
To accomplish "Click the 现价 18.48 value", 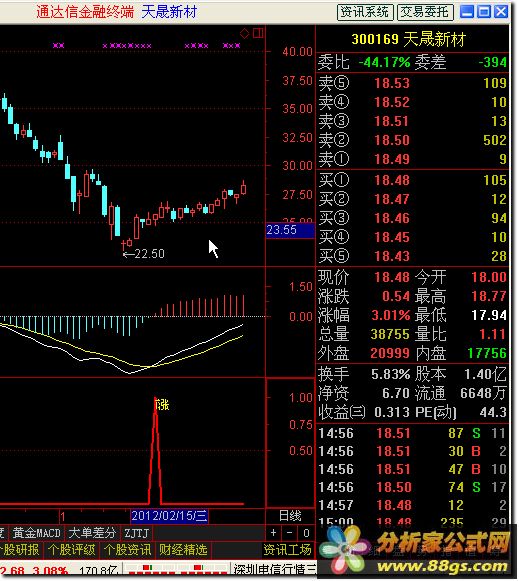I will (392, 278).
